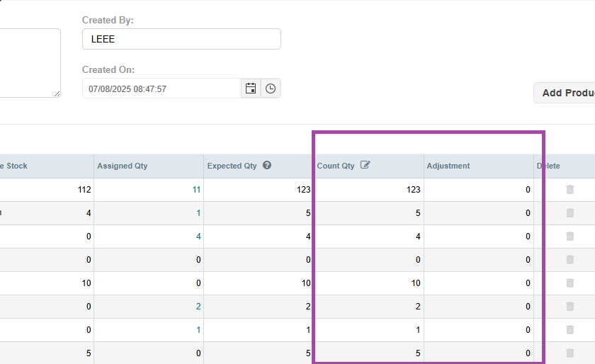Screen dimensions: 595x364
Task: Open the Assigned Qty value 11 link
Action: point(196,190)
